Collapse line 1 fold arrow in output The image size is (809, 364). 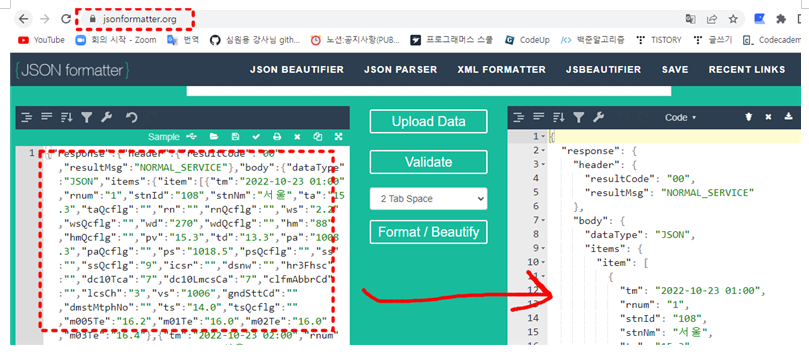pos(543,137)
